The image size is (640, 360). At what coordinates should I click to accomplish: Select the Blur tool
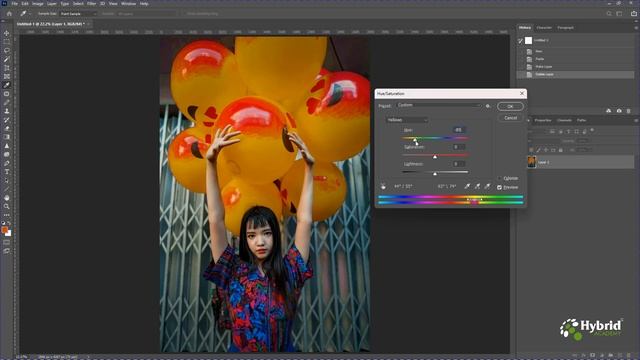[x=7, y=146]
